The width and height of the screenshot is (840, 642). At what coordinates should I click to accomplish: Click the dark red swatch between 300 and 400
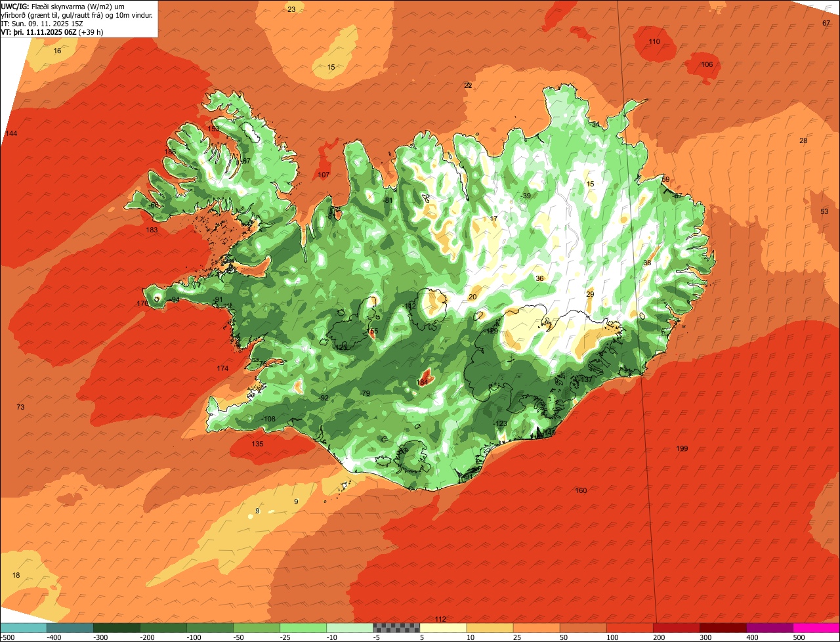723,628
